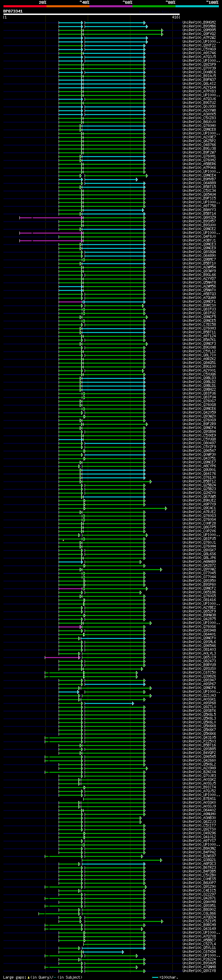Select the UniRef100_Q9NCF5 label
The height and width of the screenshot is (980, 222).
pos(199,317)
